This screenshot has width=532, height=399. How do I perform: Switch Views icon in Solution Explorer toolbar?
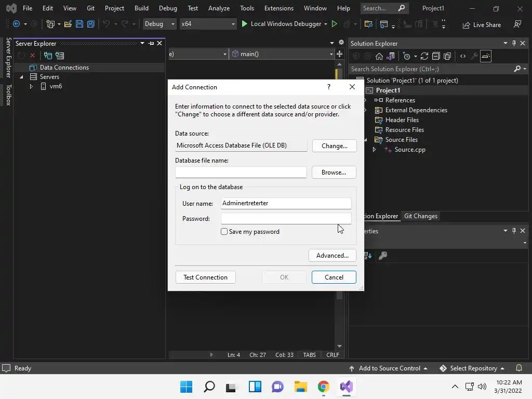point(391,56)
